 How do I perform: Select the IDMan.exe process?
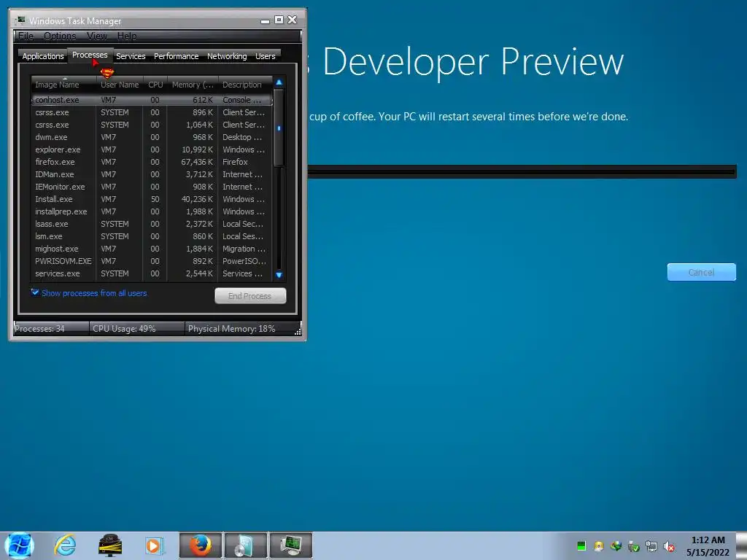click(x=152, y=174)
